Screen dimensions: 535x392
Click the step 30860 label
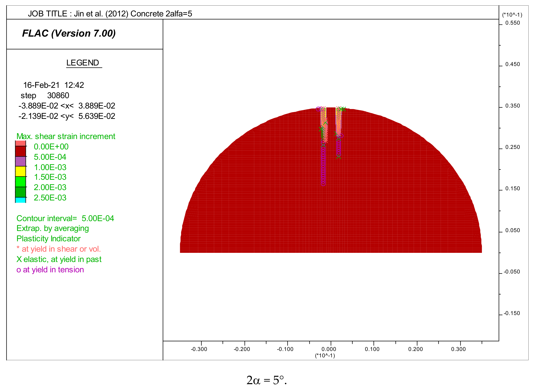(45, 95)
